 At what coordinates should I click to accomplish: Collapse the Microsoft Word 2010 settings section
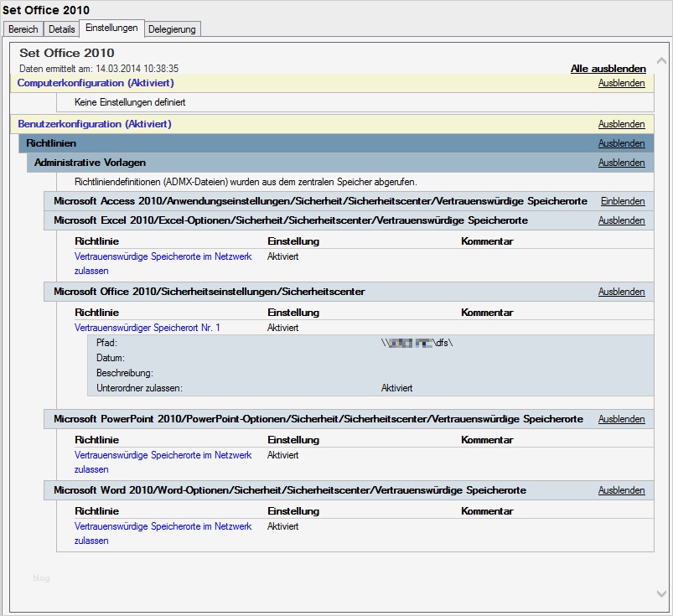click(621, 489)
